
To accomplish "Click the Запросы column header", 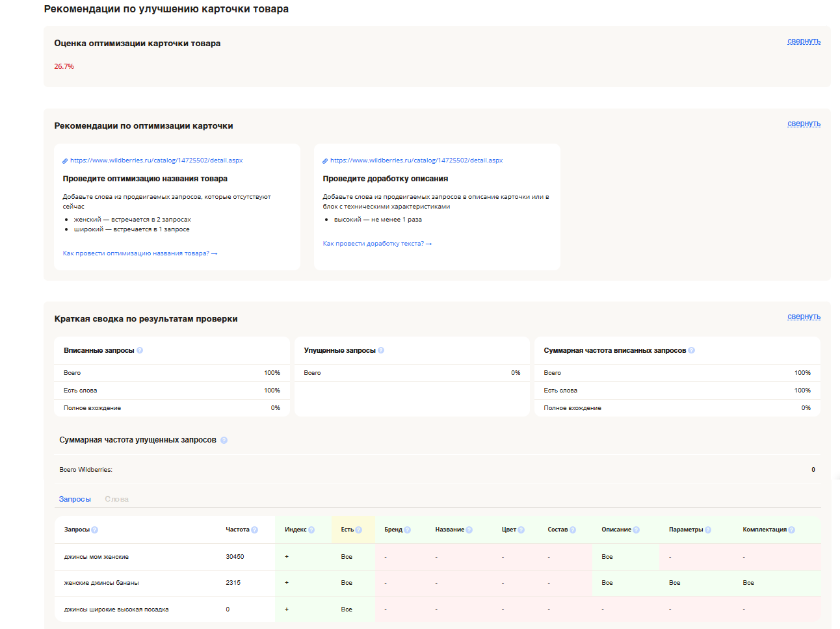I will 77,530.
